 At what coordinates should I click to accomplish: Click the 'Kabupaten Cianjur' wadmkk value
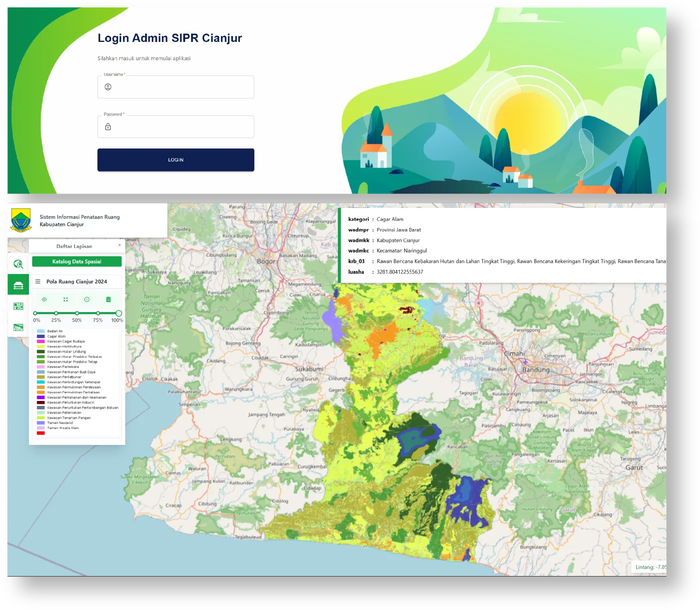(x=398, y=240)
